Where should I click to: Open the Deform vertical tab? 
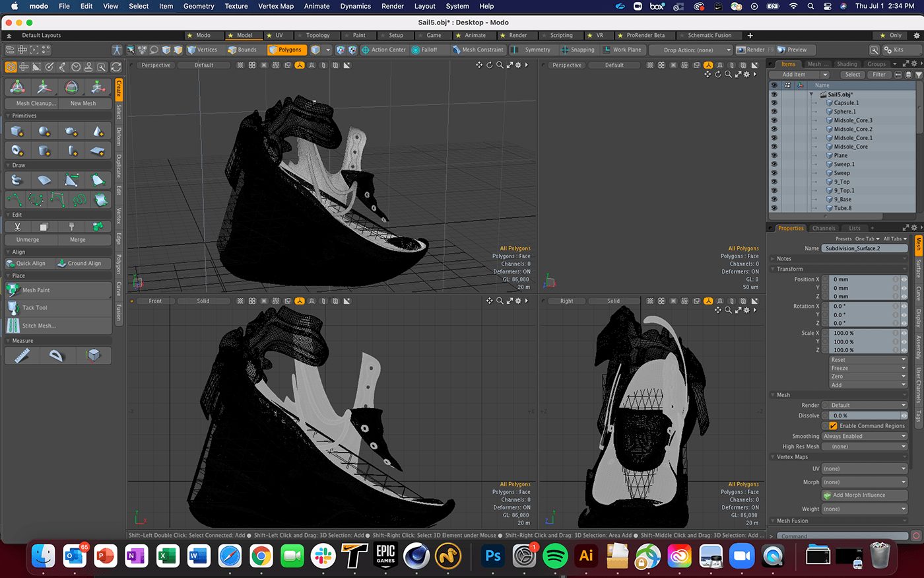coord(119,136)
